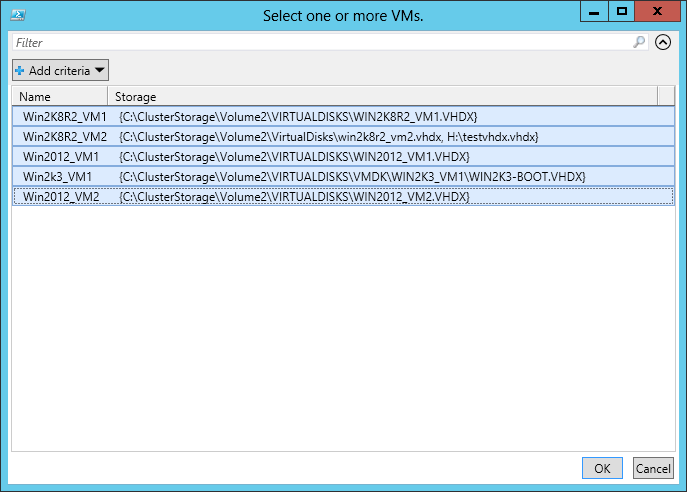687x492 pixels.
Task: Sort list by Name column header
Action: pos(60,97)
